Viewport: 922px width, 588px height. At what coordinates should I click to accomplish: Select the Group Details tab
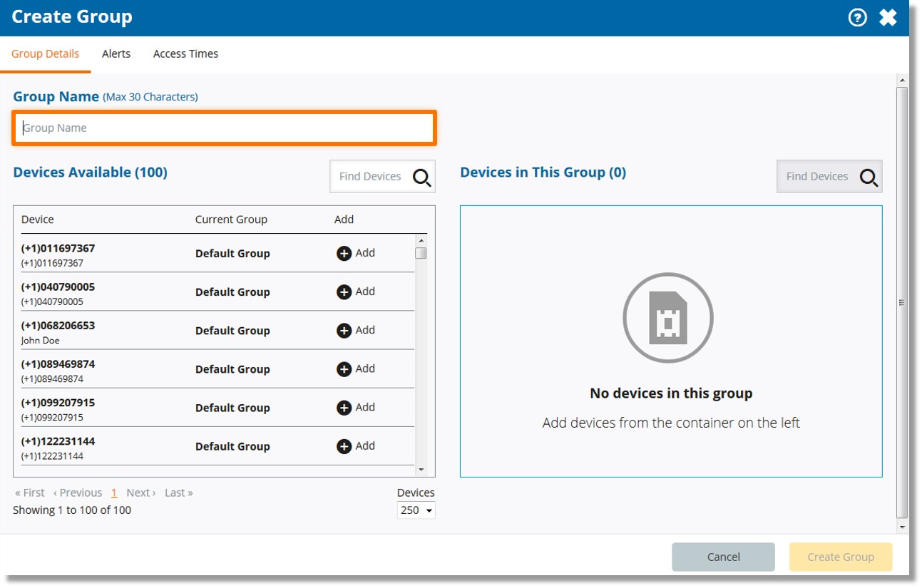pyautogui.click(x=46, y=53)
